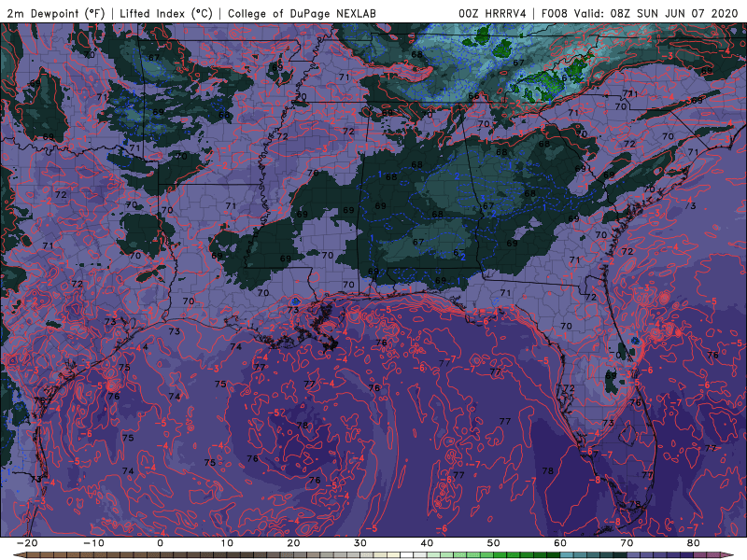Screen dimensions: 747x560
Task: Click the '60' color bar label
Action: click(x=560, y=543)
